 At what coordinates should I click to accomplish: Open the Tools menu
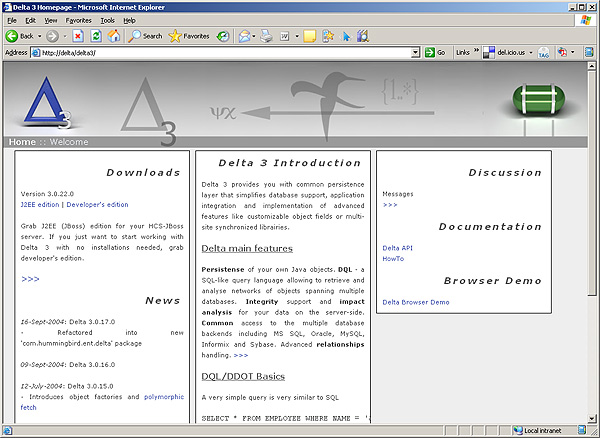pos(108,21)
